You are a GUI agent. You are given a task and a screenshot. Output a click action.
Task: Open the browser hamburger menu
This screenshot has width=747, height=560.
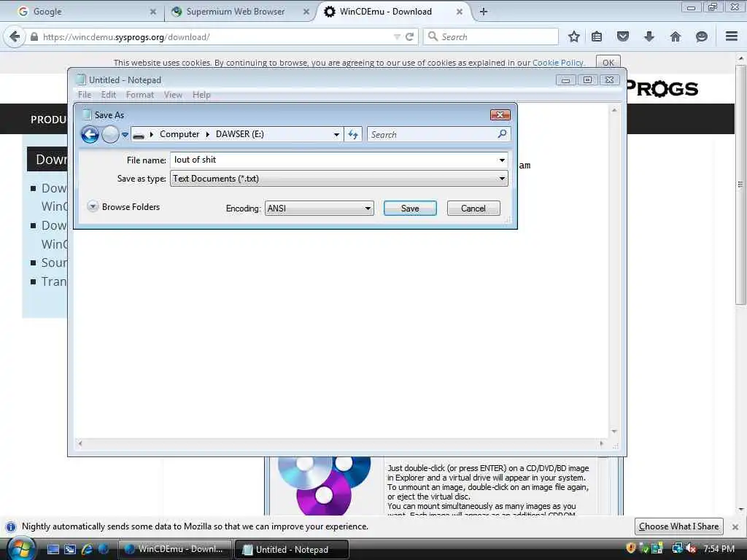click(x=732, y=36)
